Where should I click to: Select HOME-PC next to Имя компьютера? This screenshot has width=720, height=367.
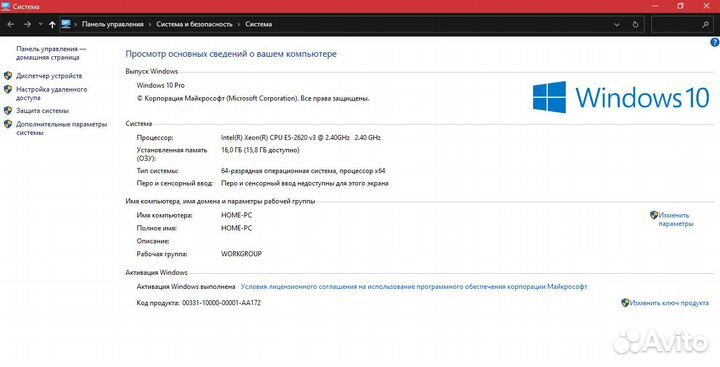[236, 215]
